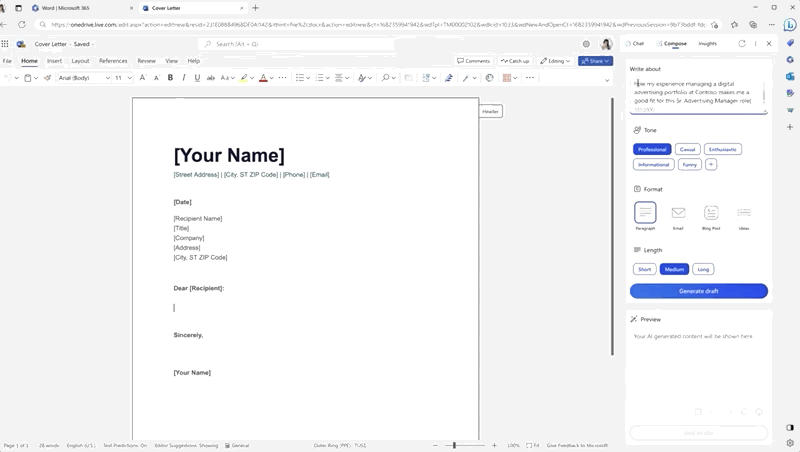
Task: Choose the Email format icon
Action: (678, 213)
